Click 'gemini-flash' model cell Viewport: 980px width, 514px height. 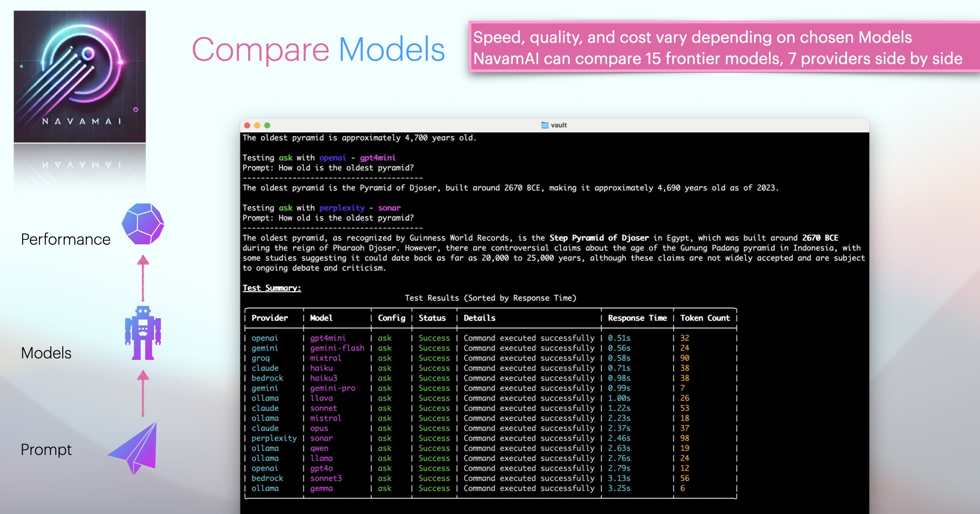coord(337,348)
